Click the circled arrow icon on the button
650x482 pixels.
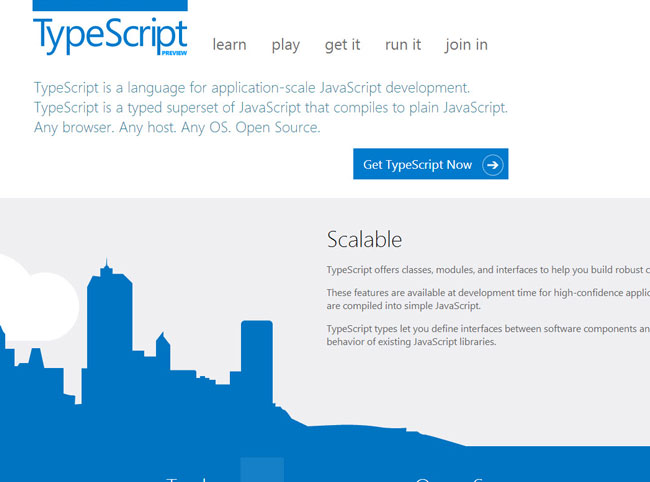coord(492,165)
